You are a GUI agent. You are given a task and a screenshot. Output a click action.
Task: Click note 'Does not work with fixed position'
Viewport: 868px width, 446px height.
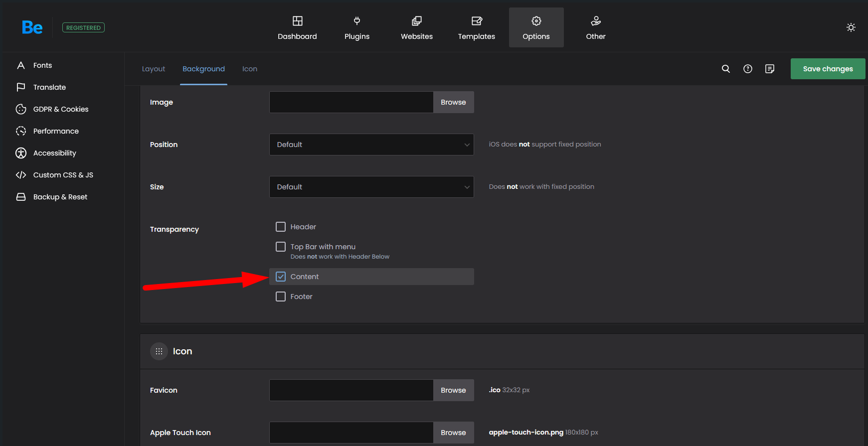541,187
